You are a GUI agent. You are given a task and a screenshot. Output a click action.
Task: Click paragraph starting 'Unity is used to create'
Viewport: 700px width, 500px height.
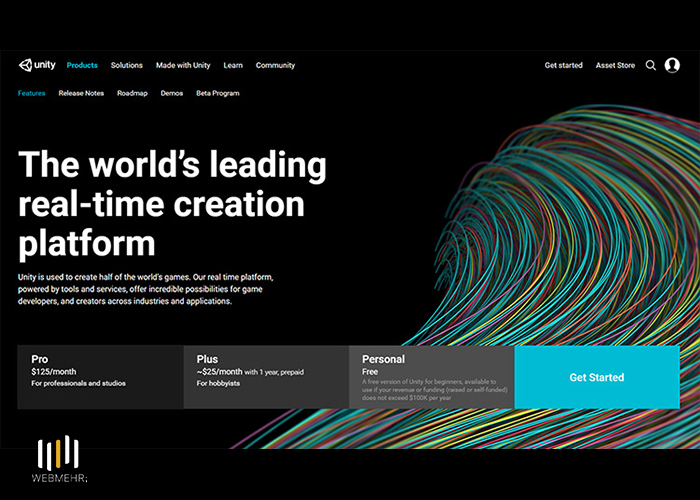tap(146, 289)
